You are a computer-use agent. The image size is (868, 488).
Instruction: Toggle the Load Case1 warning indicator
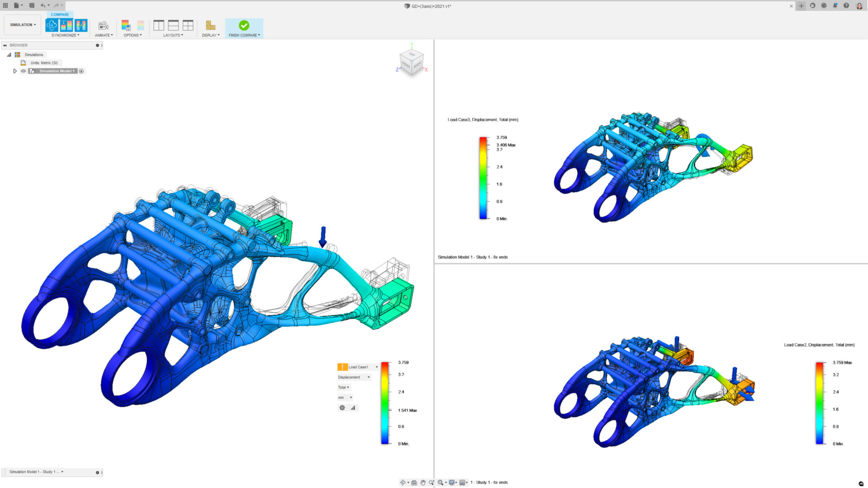pos(343,367)
